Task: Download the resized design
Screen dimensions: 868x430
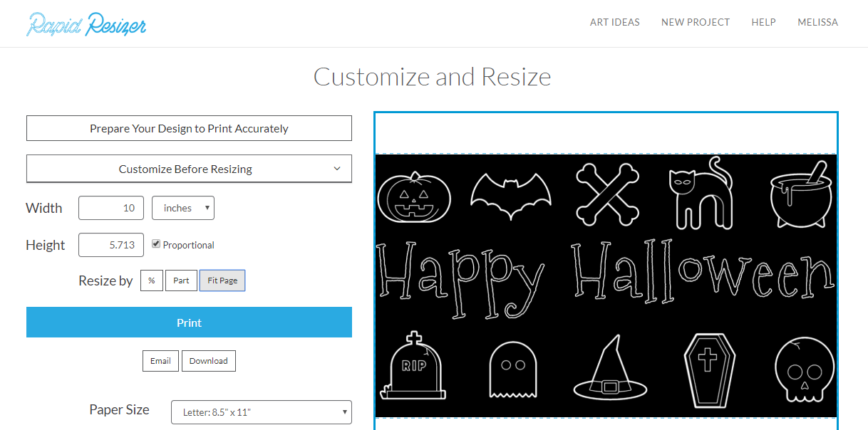Action: [x=208, y=361]
